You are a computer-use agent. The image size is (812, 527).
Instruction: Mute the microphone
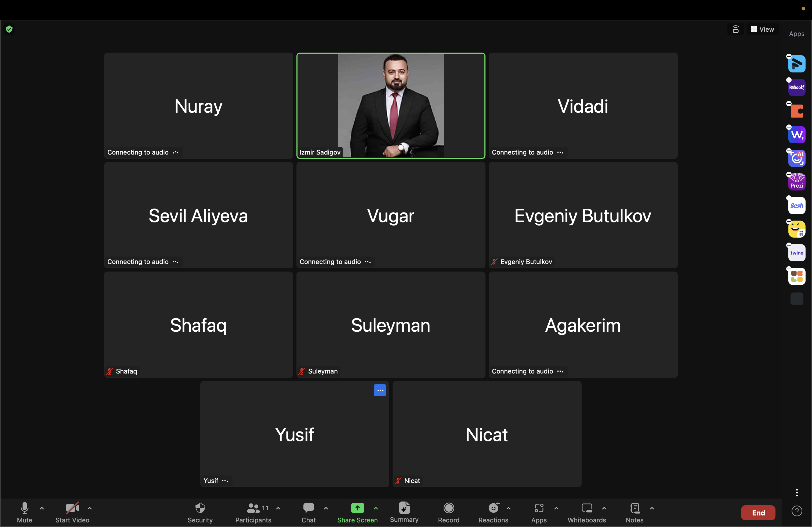point(24,508)
